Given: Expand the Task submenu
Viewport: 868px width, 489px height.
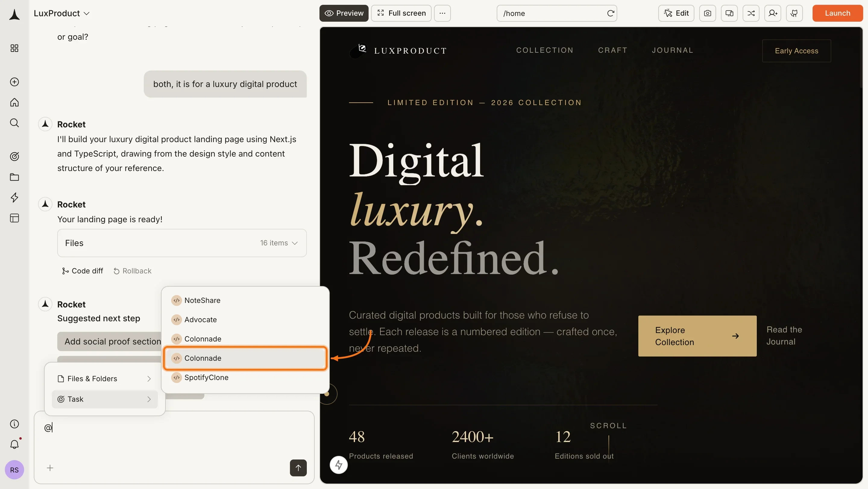Looking at the screenshot, I should tap(105, 399).
